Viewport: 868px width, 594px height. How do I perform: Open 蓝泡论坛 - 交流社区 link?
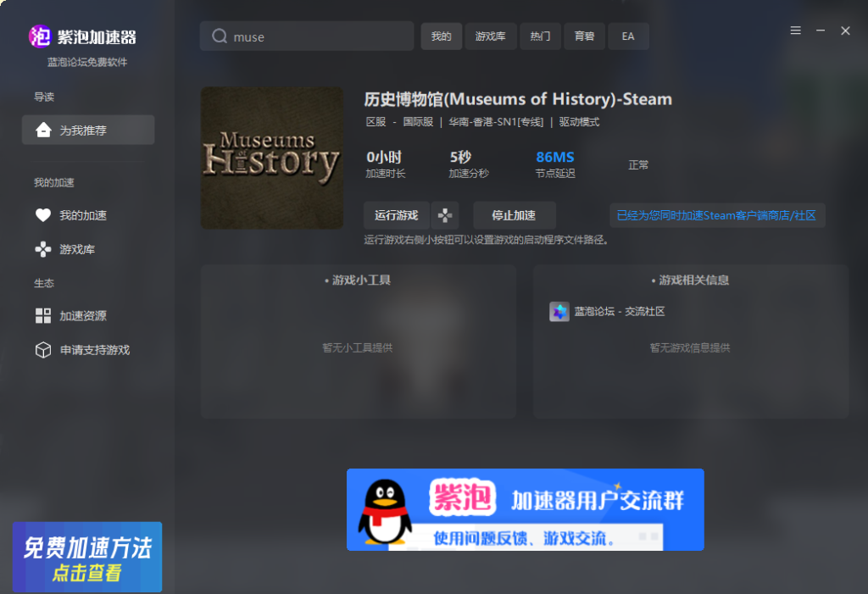620,312
